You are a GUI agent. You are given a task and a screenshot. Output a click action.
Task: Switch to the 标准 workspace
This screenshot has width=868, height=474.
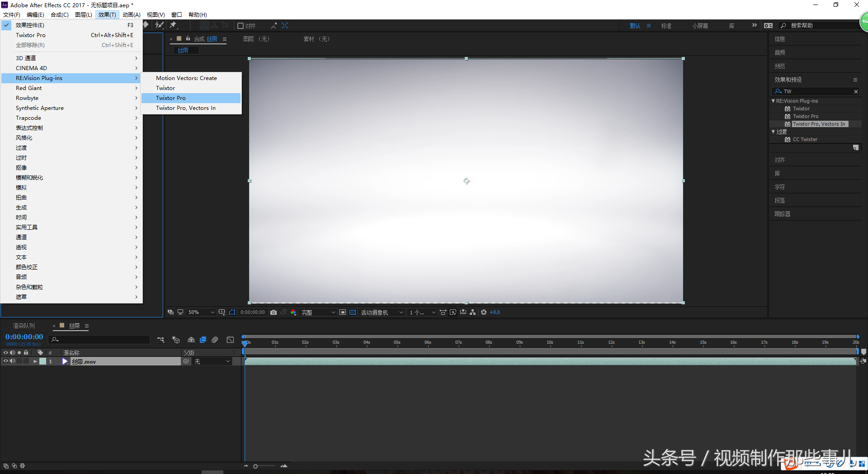(666, 26)
